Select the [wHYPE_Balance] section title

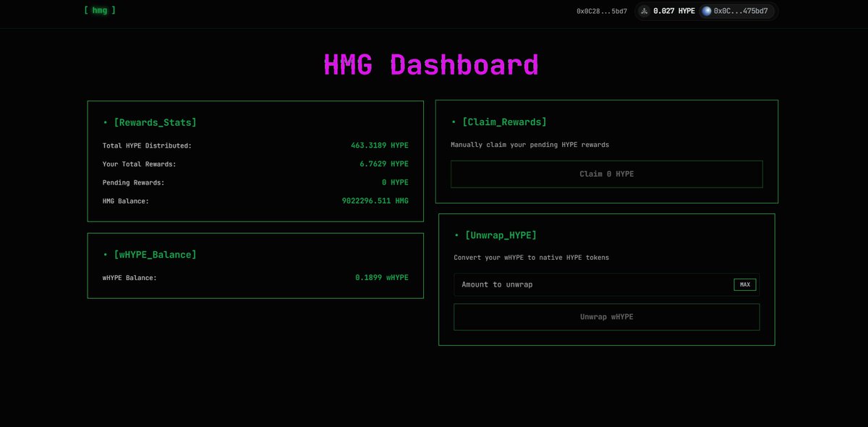pos(156,254)
